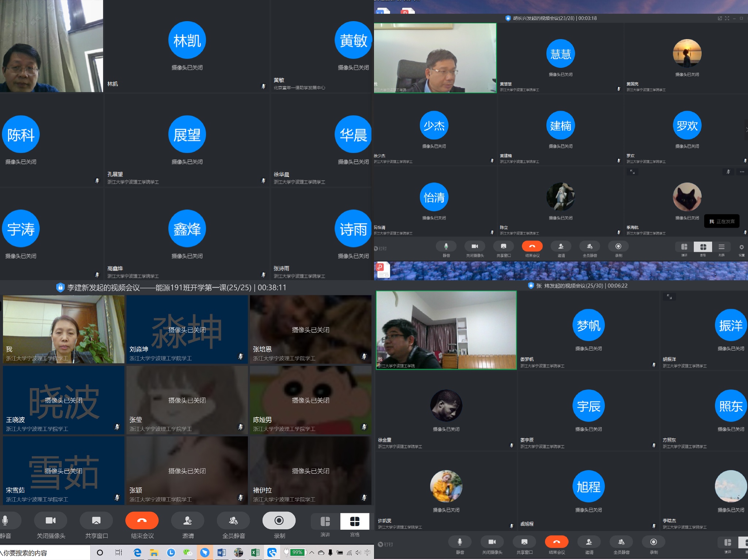The width and height of the screenshot is (748, 560).
Task: Click Excel icon in the taskbar
Action: tap(255, 552)
